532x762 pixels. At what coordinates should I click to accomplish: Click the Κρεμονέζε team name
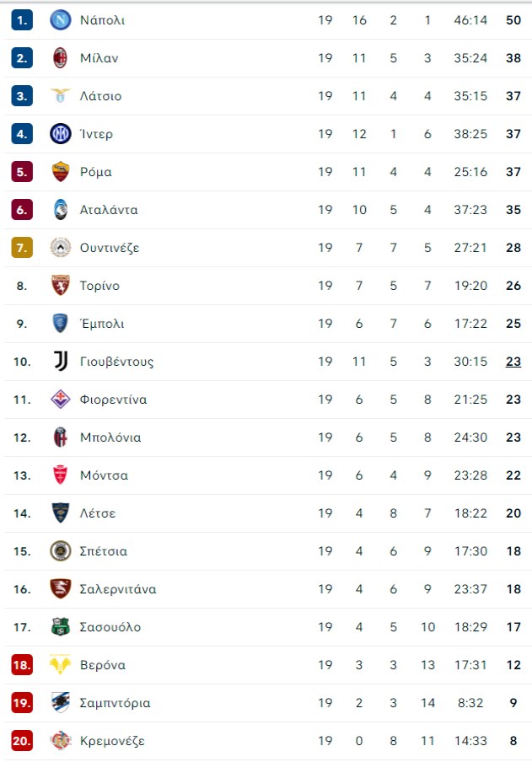(112, 741)
